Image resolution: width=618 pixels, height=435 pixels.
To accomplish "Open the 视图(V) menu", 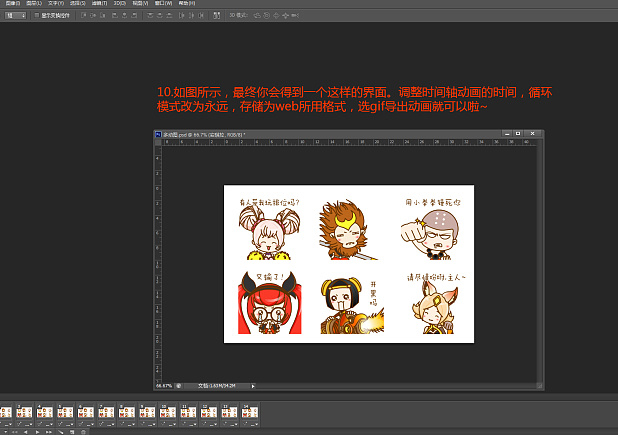I will click(140, 3).
